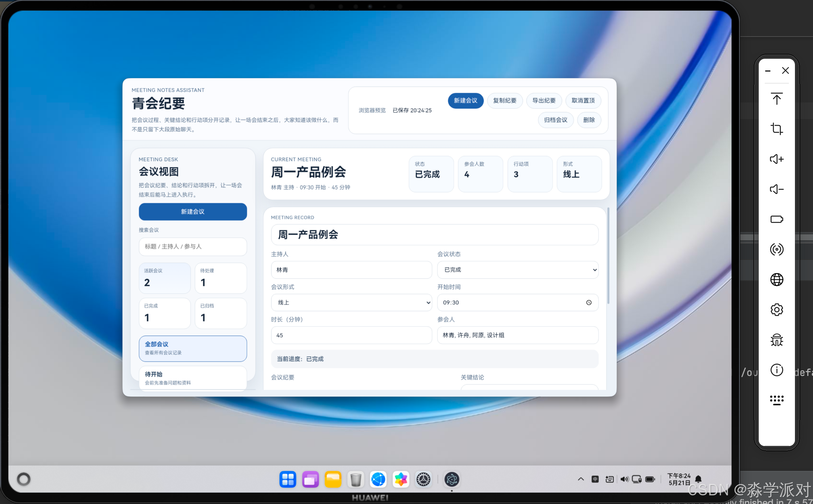This screenshot has width=813, height=504.
Task: Click the 参会人数 4 summary card
Action: tap(481, 174)
